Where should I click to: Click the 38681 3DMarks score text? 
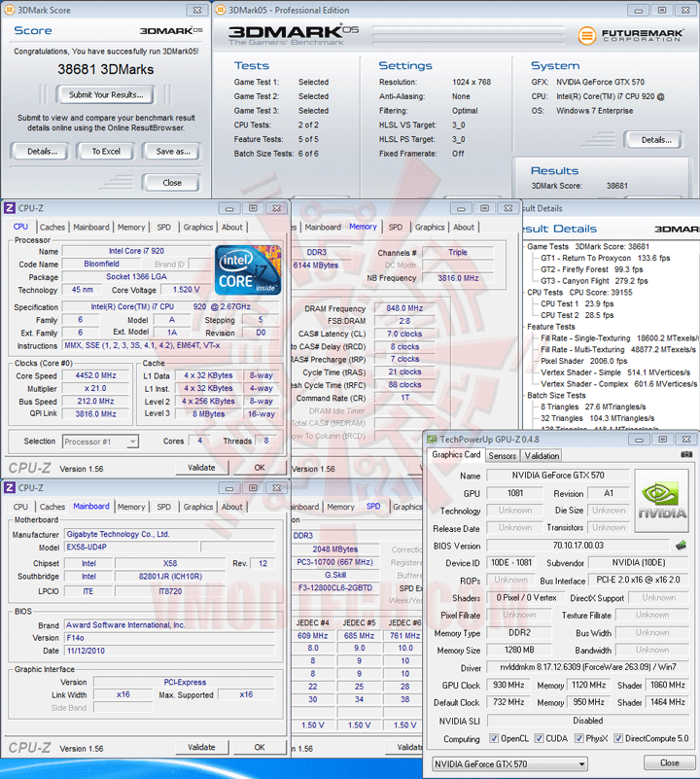[106, 69]
